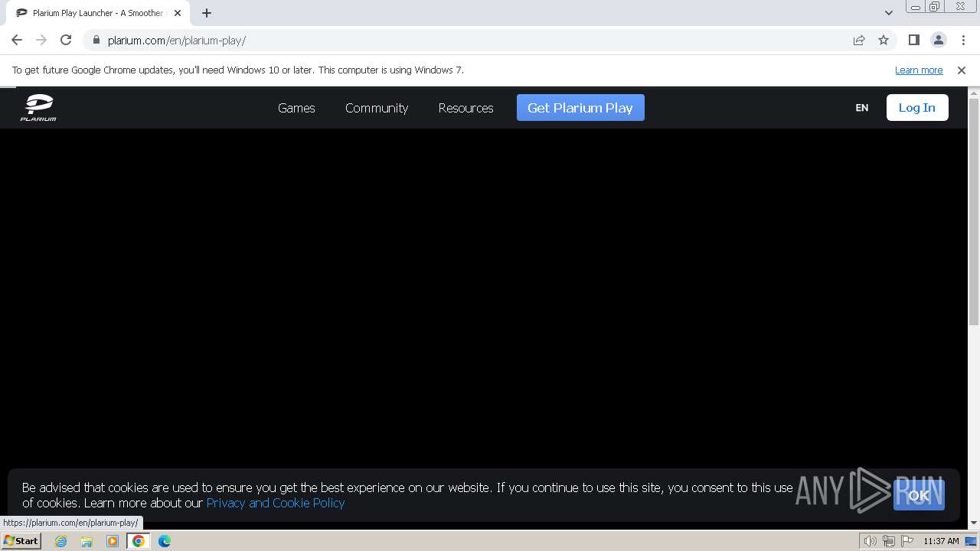This screenshot has width=980, height=551.
Task: Open the Community menu
Action: 377,108
